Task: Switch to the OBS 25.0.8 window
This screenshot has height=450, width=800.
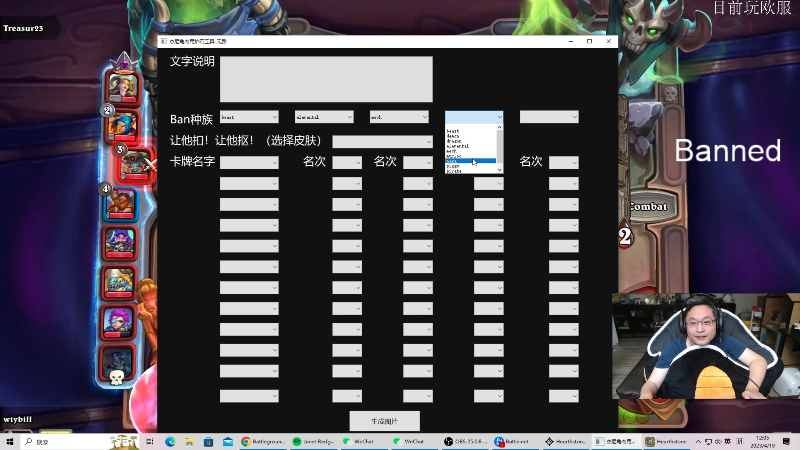Action: click(x=466, y=442)
